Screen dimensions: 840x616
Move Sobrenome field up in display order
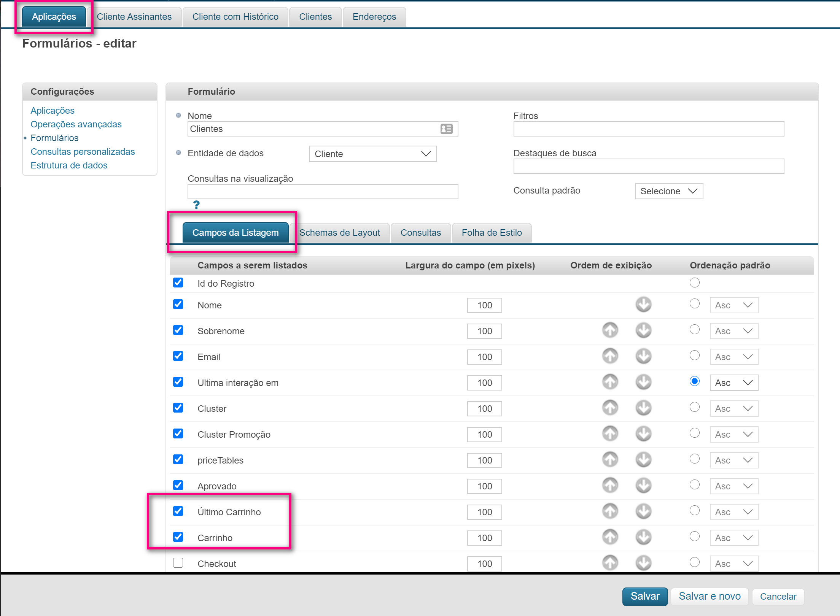click(x=610, y=330)
